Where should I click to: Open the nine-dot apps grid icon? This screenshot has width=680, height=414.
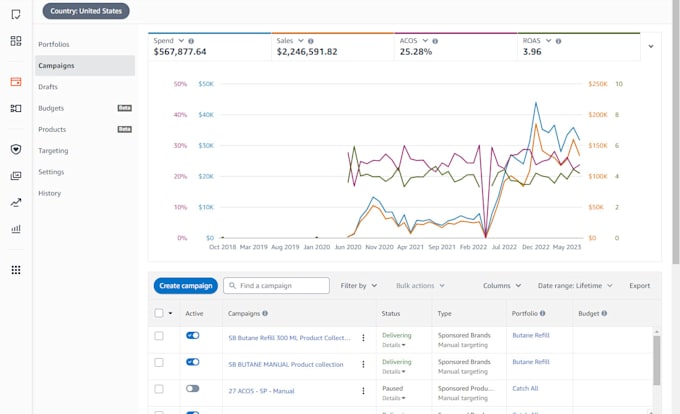16,270
